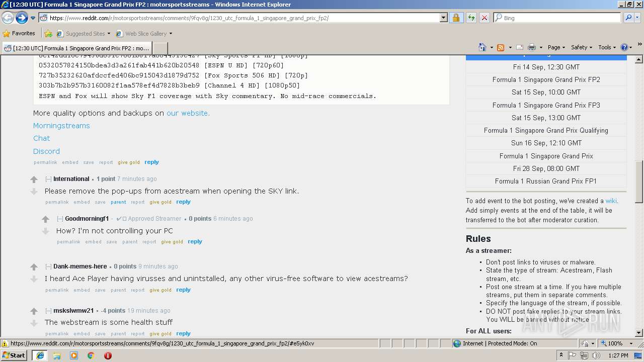This screenshot has width=644, height=362.
Task: Click the 'Formula 1 Russian Grand Prix FP1' row
Action: coord(546,182)
